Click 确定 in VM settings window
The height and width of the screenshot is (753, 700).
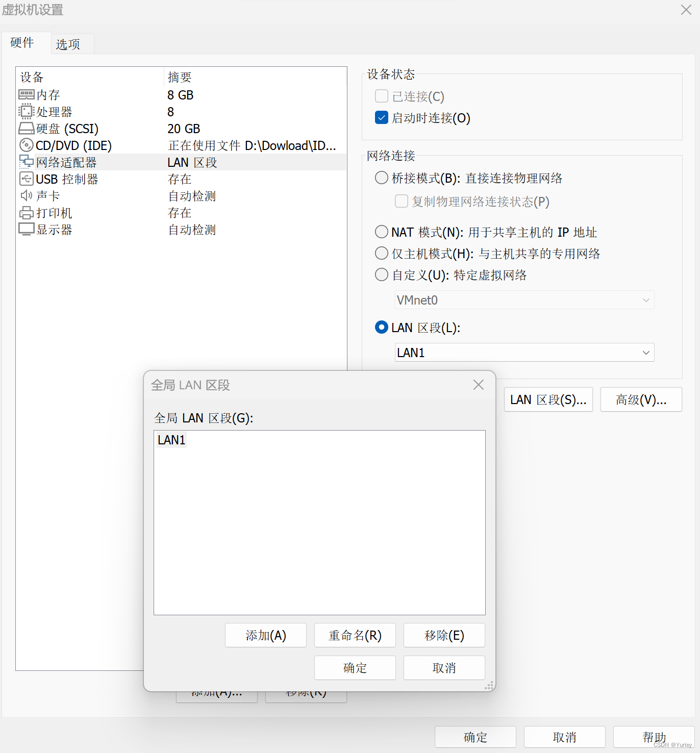pos(476,737)
